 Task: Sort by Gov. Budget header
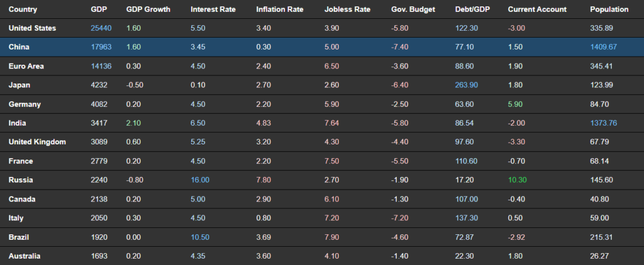pos(413,9)
